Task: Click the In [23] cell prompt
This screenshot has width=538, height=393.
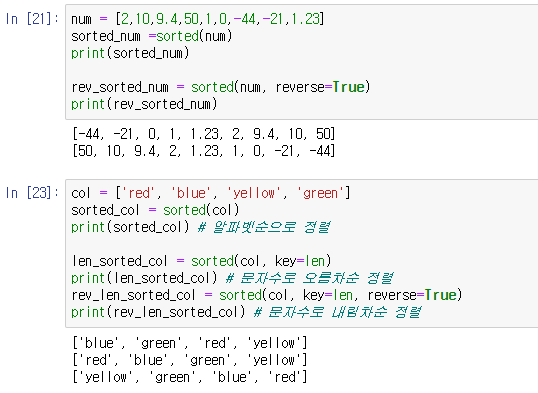Action: 32,193
